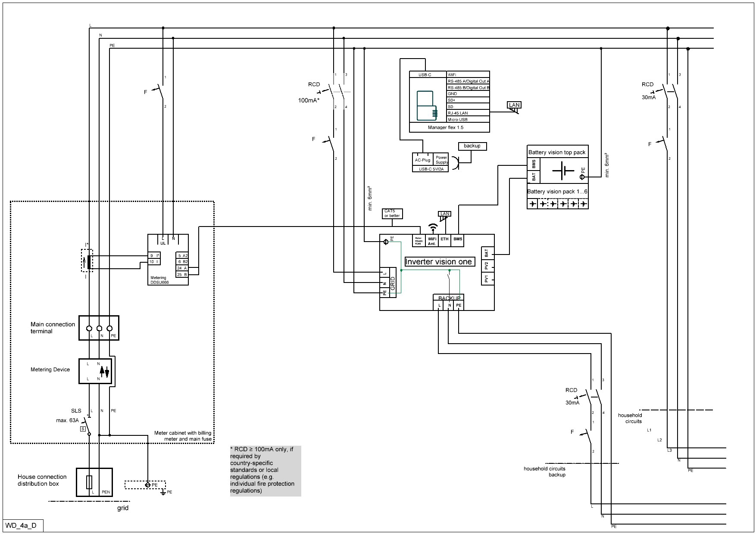
Task: Click the bidirectional arrow in Metering Device
Action: click(104, 371)
